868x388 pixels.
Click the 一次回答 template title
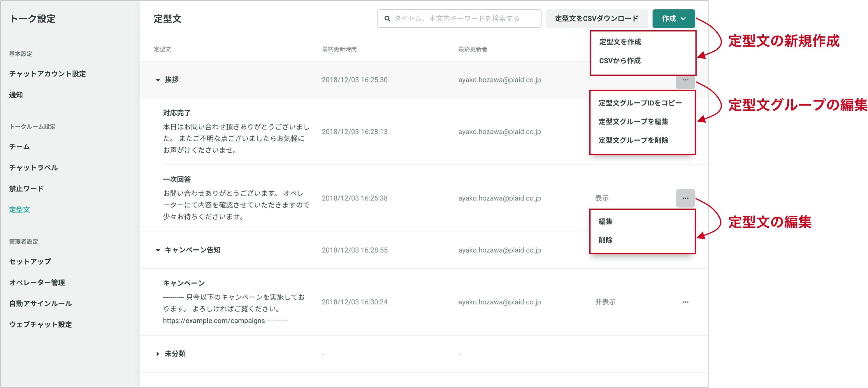tap(177, 179)
